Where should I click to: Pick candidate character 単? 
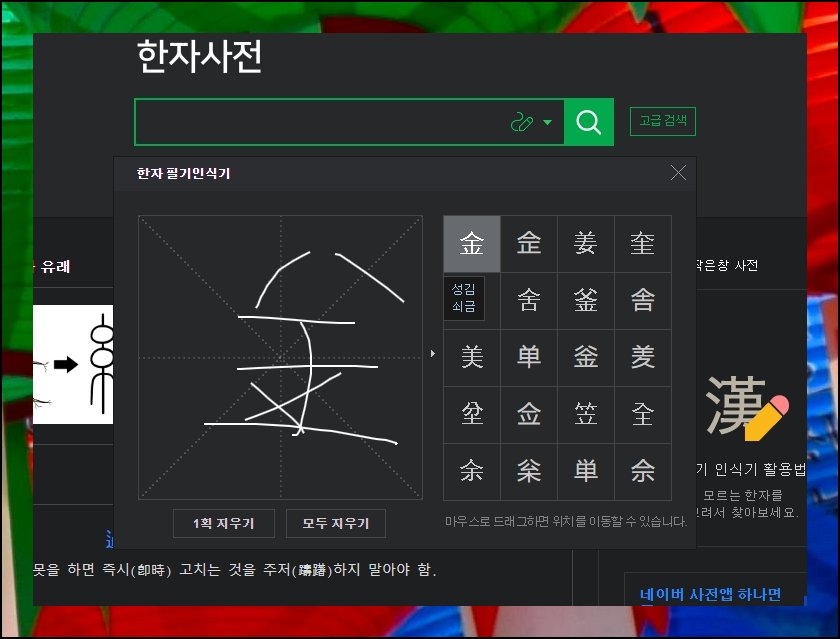586,471
